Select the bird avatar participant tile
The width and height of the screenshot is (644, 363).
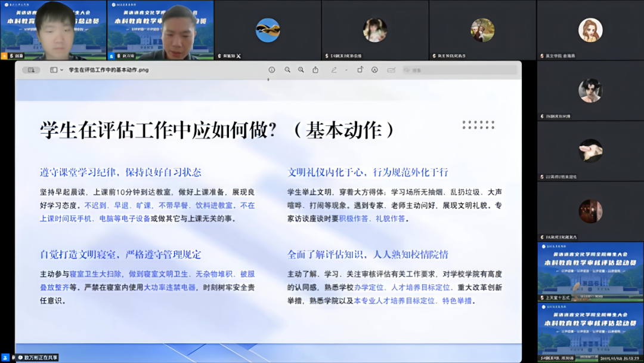click(x=268, y=30)
